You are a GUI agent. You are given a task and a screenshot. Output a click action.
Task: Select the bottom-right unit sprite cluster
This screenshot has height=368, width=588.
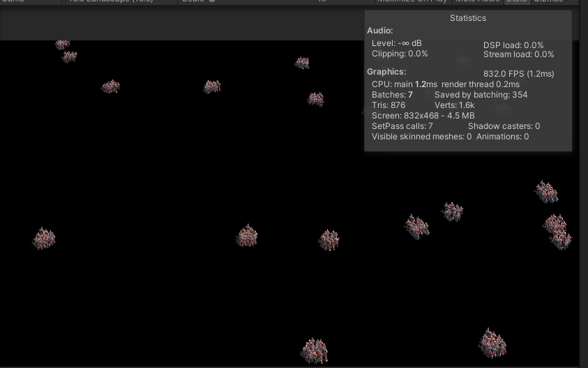(492, 343)
